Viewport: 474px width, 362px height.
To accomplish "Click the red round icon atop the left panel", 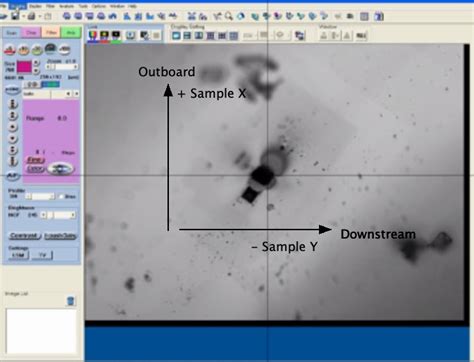I will tap(10, 50).
